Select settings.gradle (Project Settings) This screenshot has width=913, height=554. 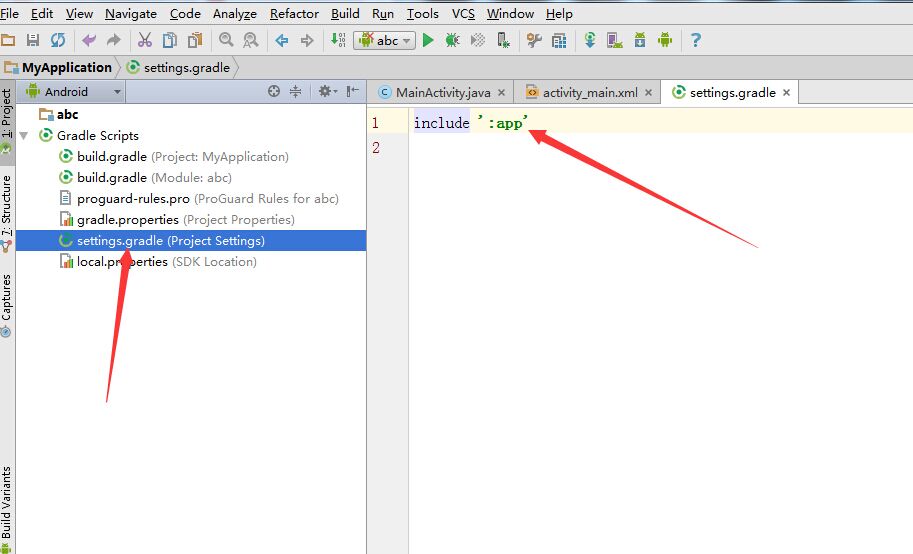pyautogui.click(x=191, y=241)
